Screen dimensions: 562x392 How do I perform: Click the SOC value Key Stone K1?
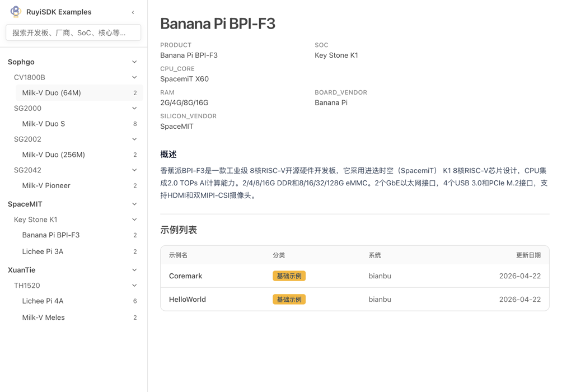(336, 55)
